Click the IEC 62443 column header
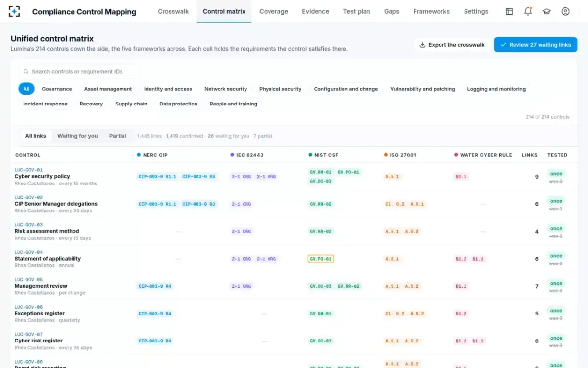The width and height of the screenshot is (588, 368). [247, 155]
